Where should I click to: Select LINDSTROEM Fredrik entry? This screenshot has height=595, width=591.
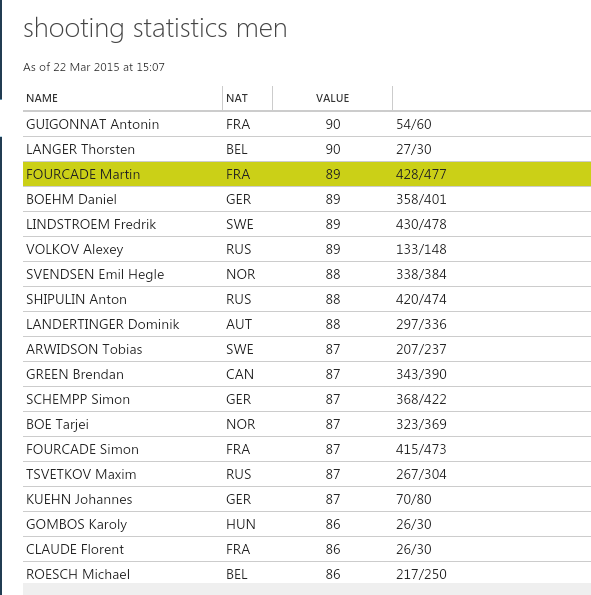pos(307,224)
